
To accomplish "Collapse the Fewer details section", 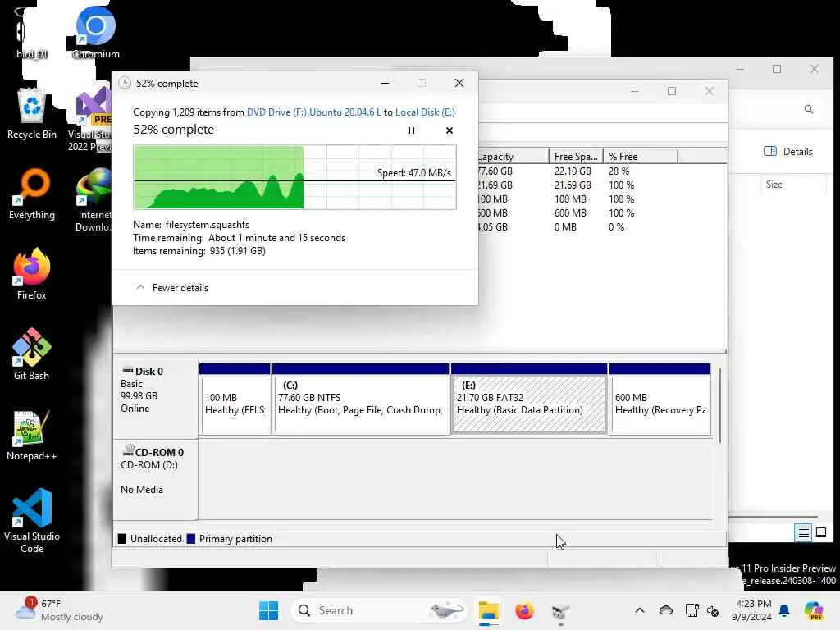I will (172, 288).
